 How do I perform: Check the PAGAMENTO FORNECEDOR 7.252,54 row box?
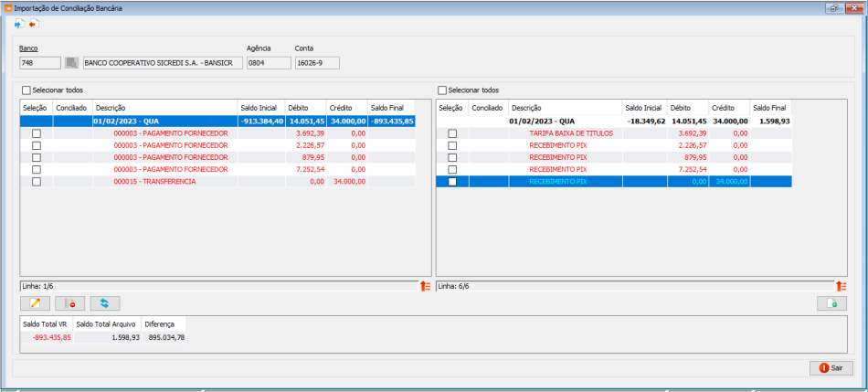pyautogui.click(x=37, y=169)
